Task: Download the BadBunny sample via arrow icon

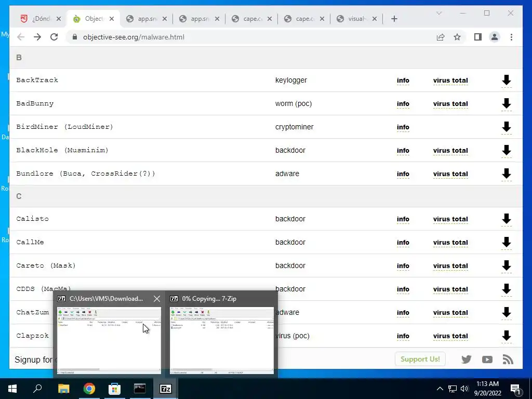Action: click(x=506, y=103)
